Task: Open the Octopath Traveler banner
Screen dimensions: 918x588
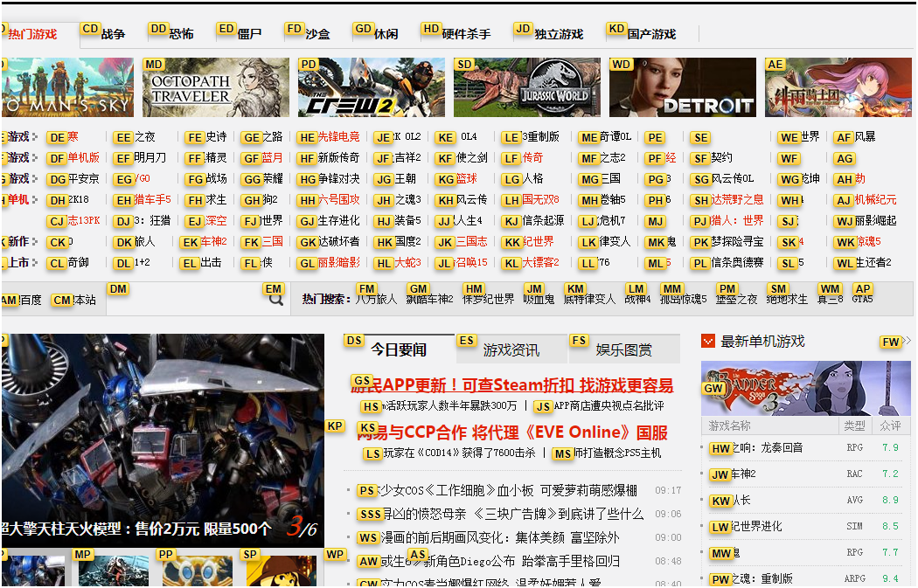Action: click(215, 87)
